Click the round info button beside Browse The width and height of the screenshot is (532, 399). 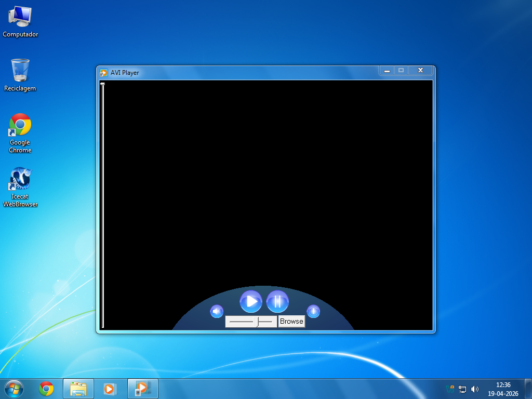313,312
